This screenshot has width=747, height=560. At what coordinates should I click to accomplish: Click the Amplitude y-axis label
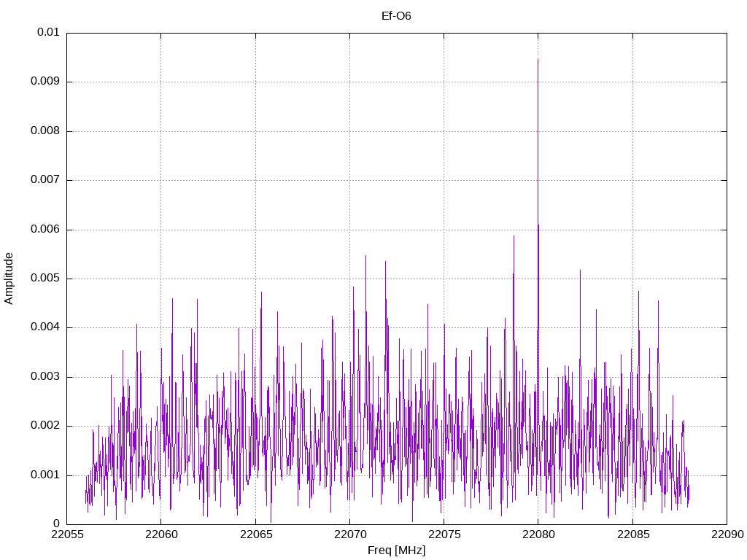click(x=9, y=278)
